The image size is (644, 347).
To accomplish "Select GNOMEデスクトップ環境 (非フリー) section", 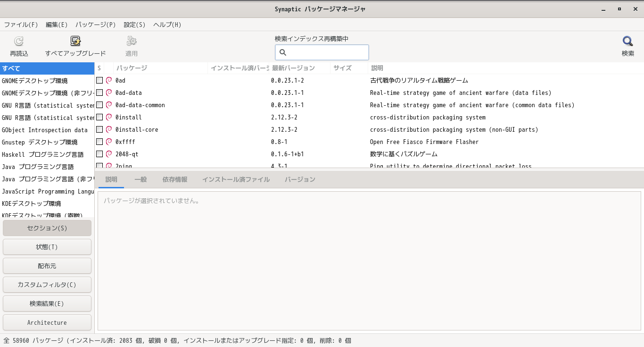I will click(47, 93).
